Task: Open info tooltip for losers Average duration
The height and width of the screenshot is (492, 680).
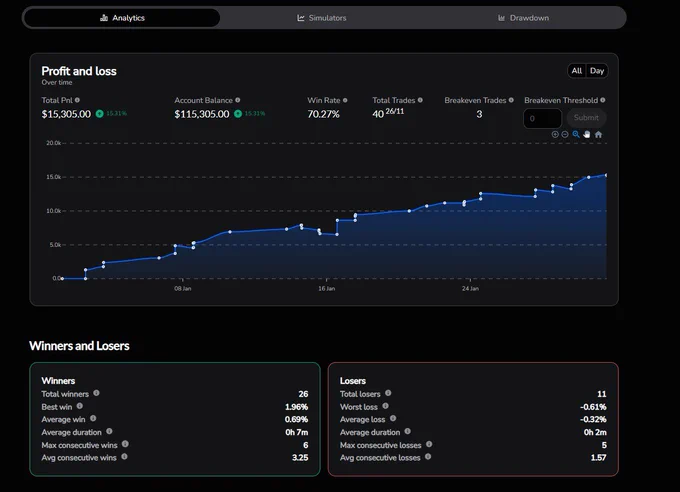Action: pyautogui.click(x=408, y=431)
